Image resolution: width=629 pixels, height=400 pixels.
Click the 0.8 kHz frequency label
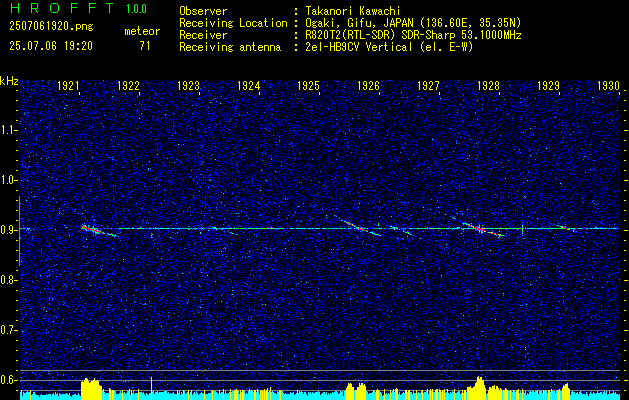[8, 280]
